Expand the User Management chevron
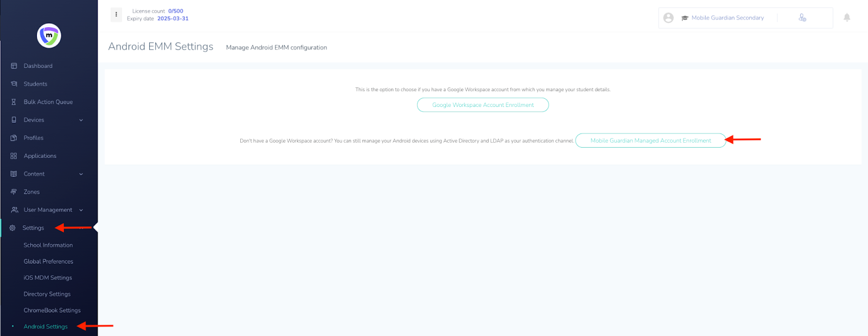 81,210
